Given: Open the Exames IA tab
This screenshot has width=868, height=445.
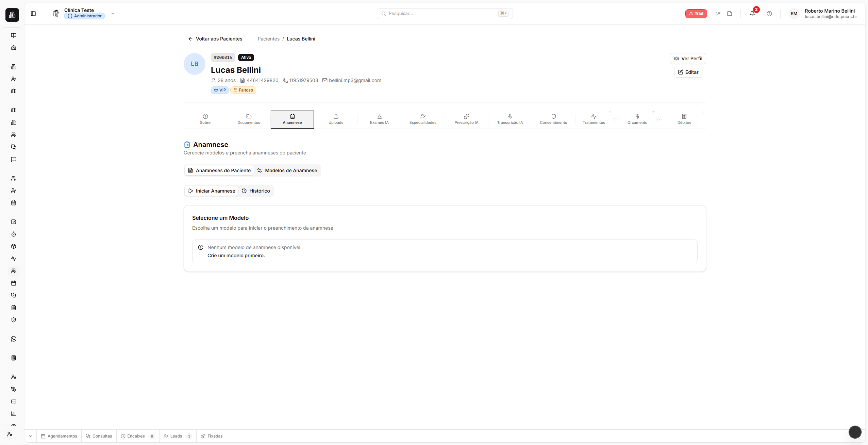Looking at the screenshot, I should point(379,119).
